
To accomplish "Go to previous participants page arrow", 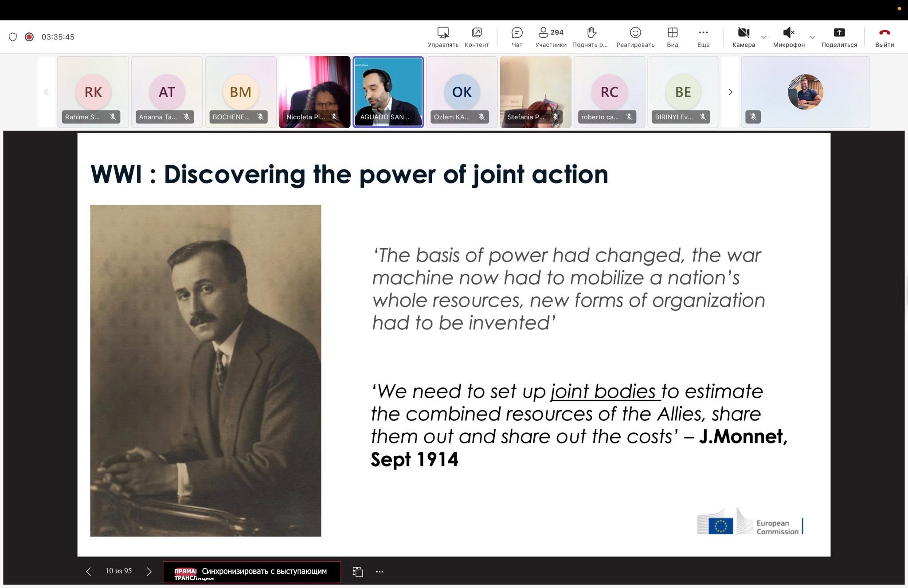I will [46, 92].
